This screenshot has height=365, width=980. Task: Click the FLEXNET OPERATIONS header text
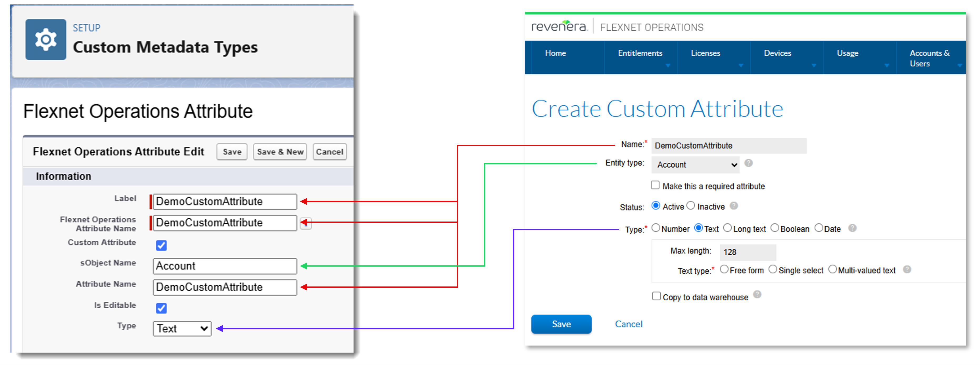[x=651, y=27]
